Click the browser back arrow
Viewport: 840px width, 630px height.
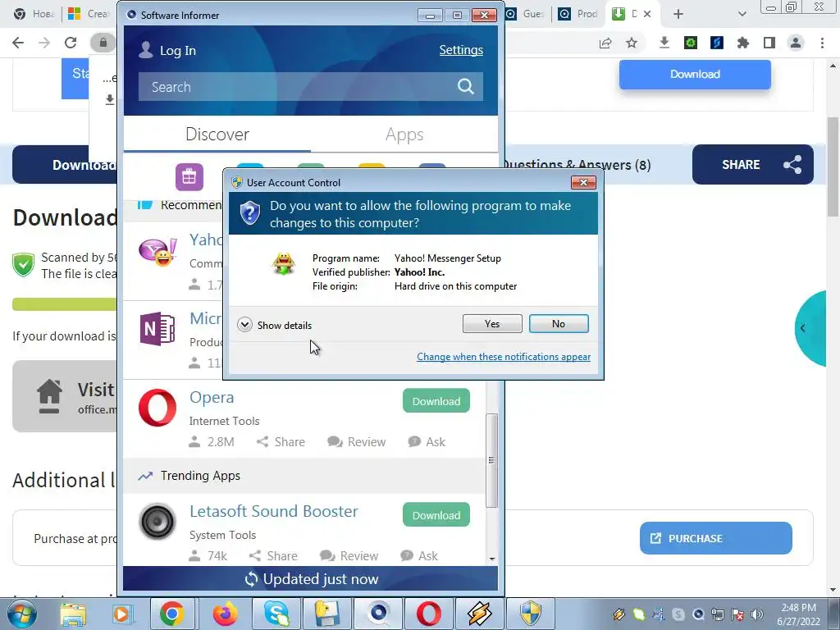tap(18, 43)
